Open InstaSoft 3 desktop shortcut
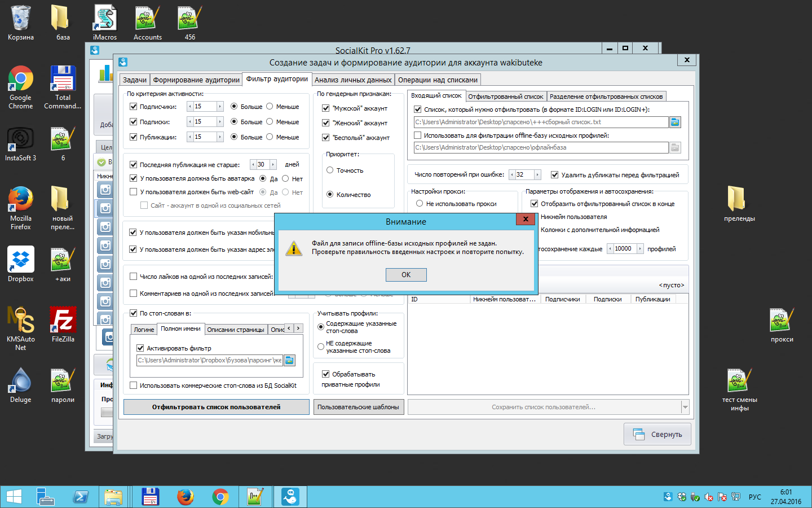This screenshot has width=812, height=508. (x=21, y=144)
